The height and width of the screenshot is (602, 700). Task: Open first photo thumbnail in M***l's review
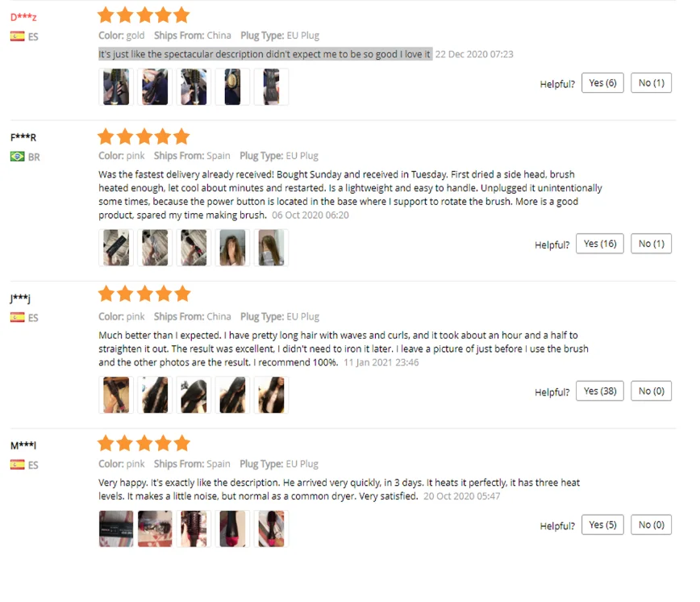tap(116, 529)
